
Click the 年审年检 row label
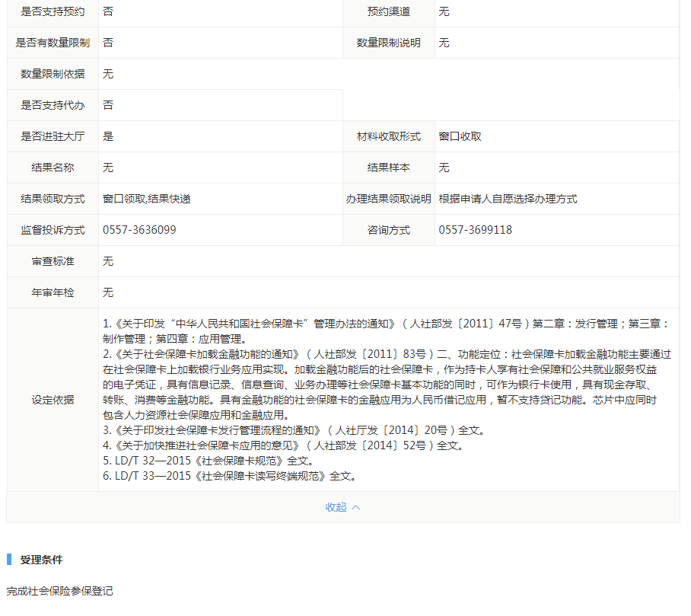tap(53, 292)
